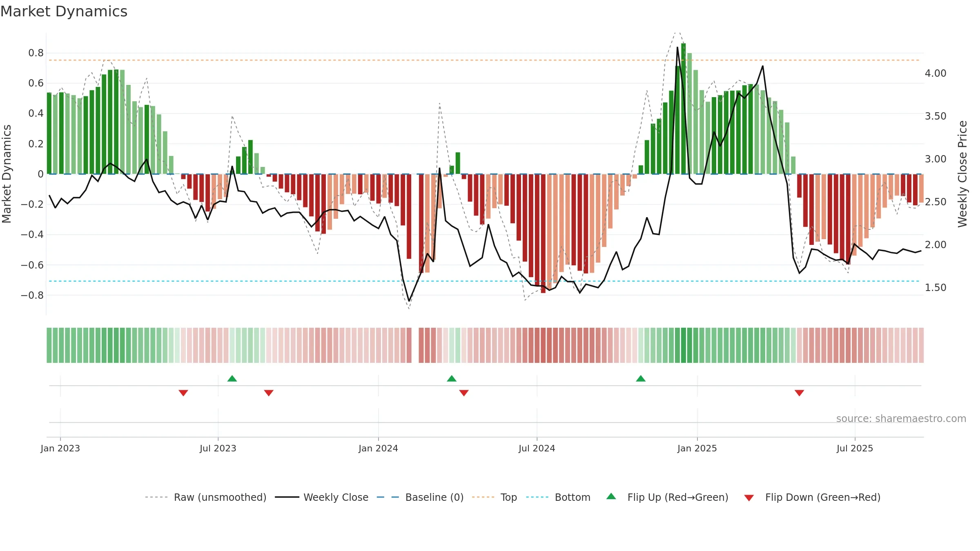Image resolution: width=980 pixels, height=551 pixels.
Task: Click the source: sharemaestro.com text
Action: [901, 418]
